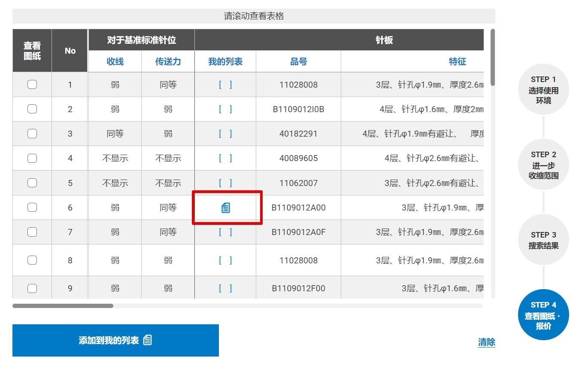
Task: Click the document icon in row 6
Action: [225, 208]
